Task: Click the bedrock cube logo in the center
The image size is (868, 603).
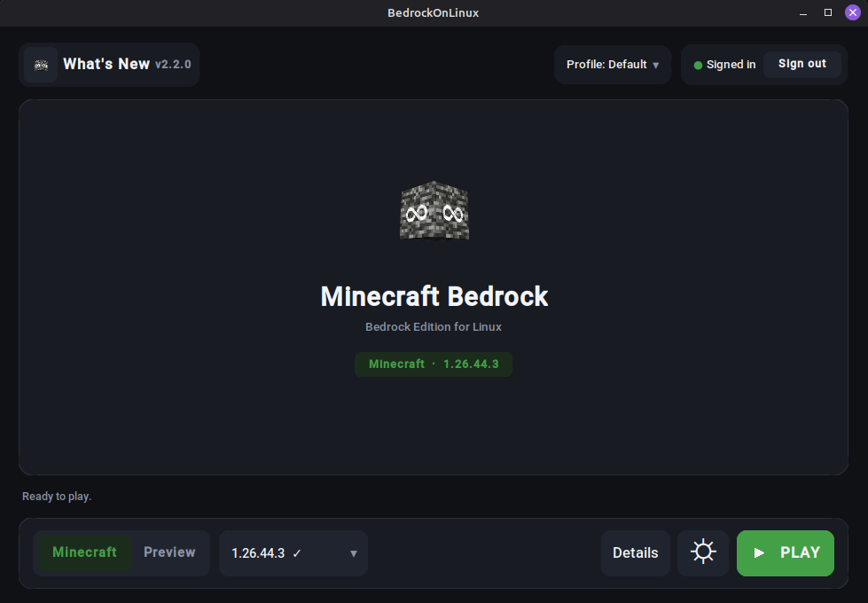Action: (434, 210)
